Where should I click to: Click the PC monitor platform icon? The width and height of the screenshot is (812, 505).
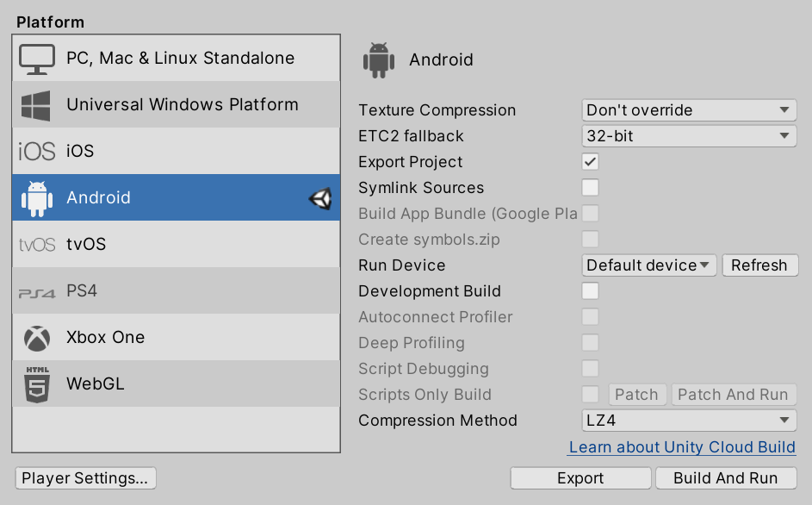pyautogui.click(x=37, y=59)
